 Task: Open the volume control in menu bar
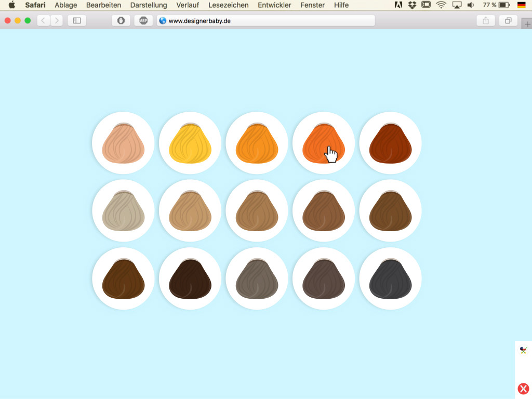(471, 5)
